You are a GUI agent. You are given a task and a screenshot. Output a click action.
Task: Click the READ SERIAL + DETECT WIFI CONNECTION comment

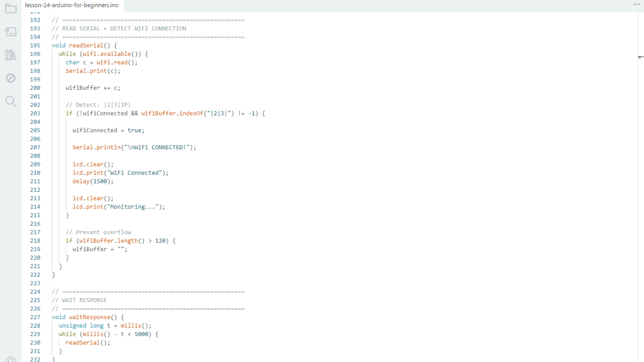pyautogui.click(x=119, y=28)
